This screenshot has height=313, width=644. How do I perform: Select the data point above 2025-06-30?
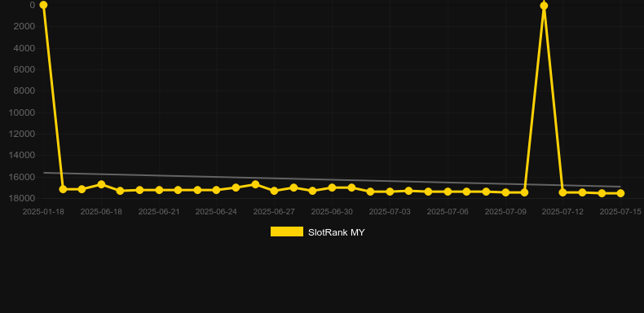pyautogui.click(x=332, y=187)
